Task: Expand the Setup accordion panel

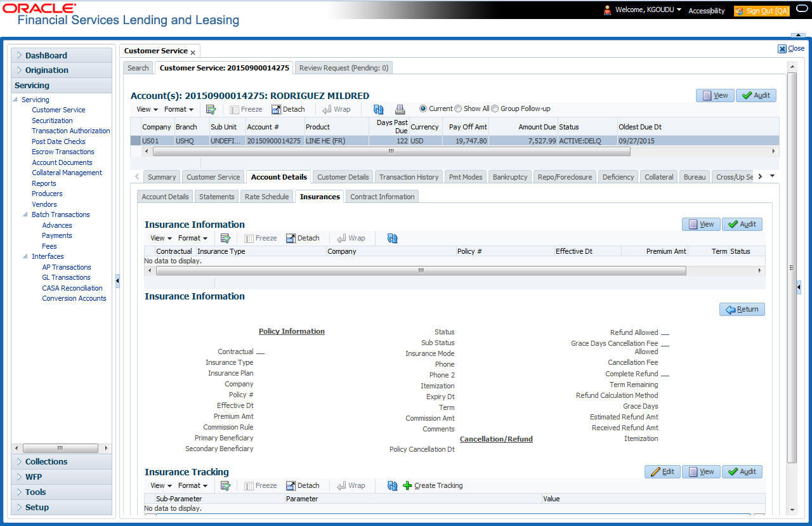Action: pos(62,507)
